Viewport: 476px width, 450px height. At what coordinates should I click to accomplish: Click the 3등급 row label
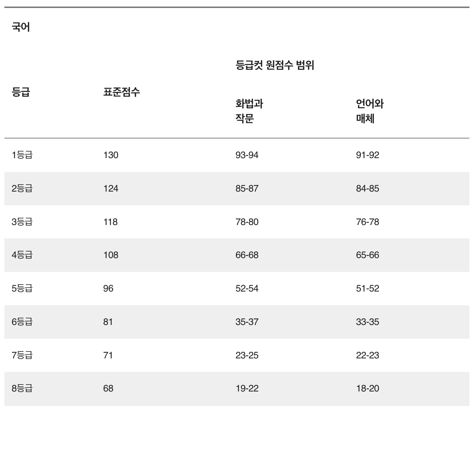(22, 222)
